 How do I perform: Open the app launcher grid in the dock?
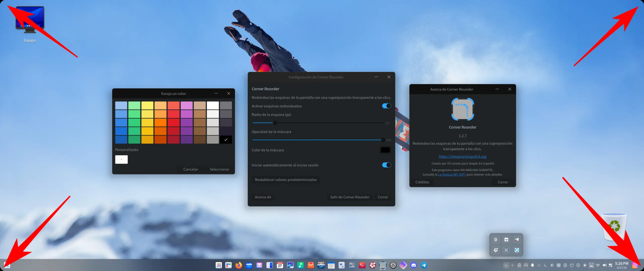[x=219, y=265]
